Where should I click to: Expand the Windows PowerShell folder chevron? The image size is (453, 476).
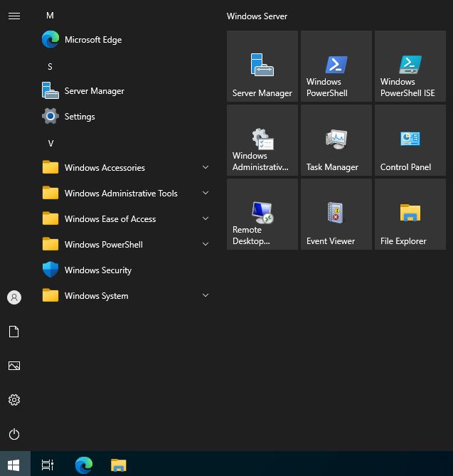click(x=206, y=244)
